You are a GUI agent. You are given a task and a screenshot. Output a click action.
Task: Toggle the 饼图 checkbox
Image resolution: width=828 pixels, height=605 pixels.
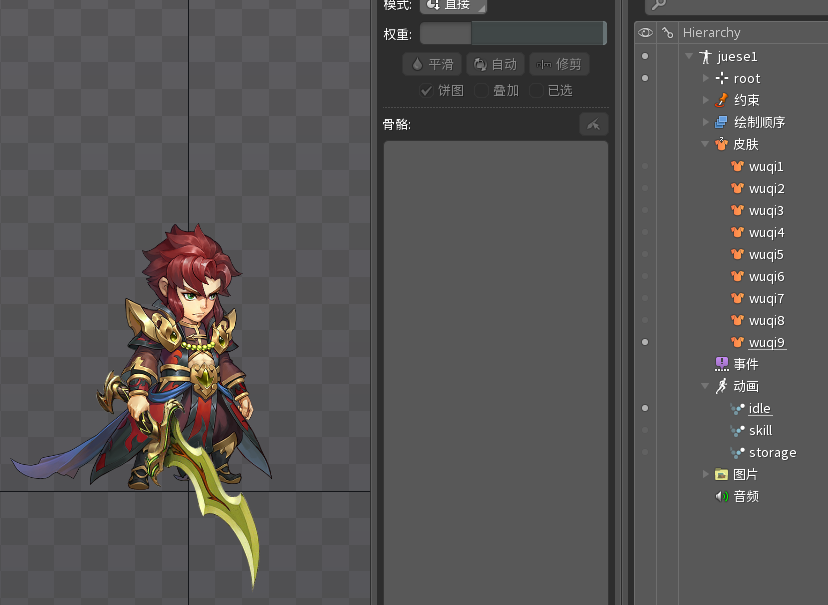[x=427, y=91]
